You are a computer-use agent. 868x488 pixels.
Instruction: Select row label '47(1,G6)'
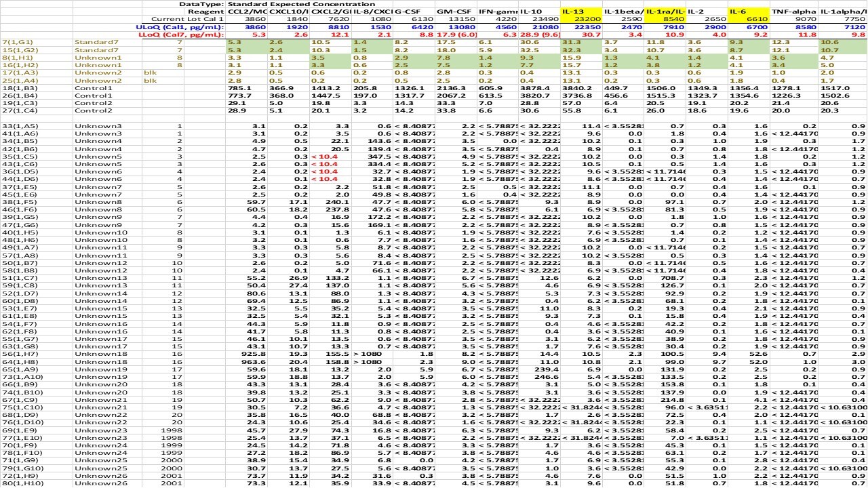coord(18,224)
